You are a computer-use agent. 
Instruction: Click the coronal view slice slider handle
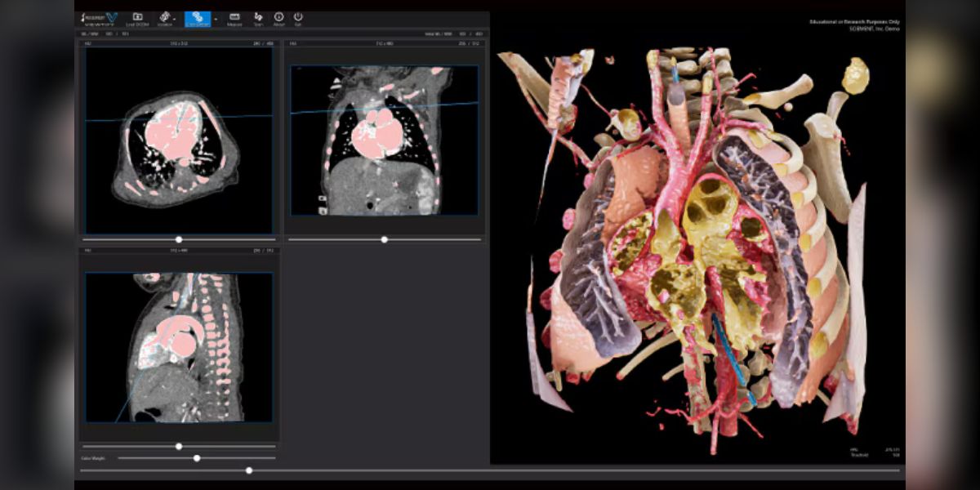pyautogui.click(x=385, y=239)
